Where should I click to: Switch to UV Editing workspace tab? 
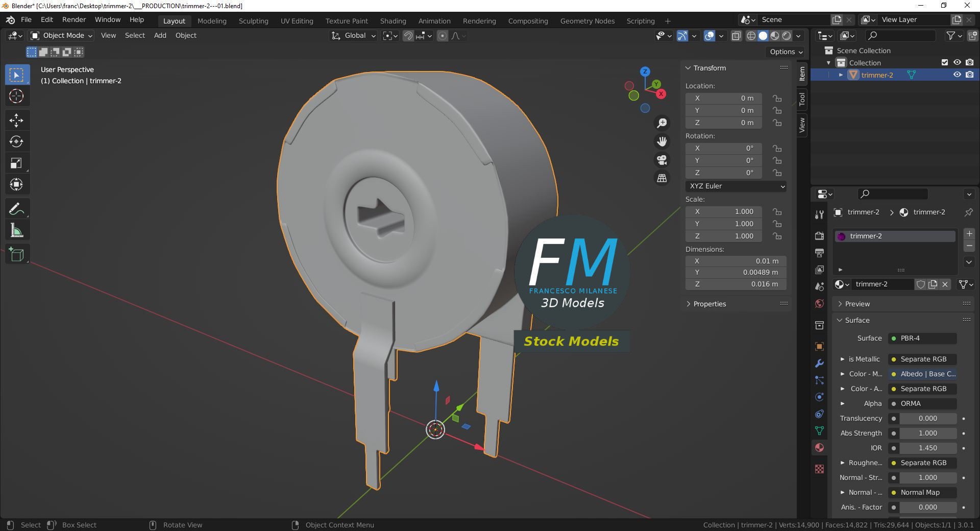tap(297, 21)
